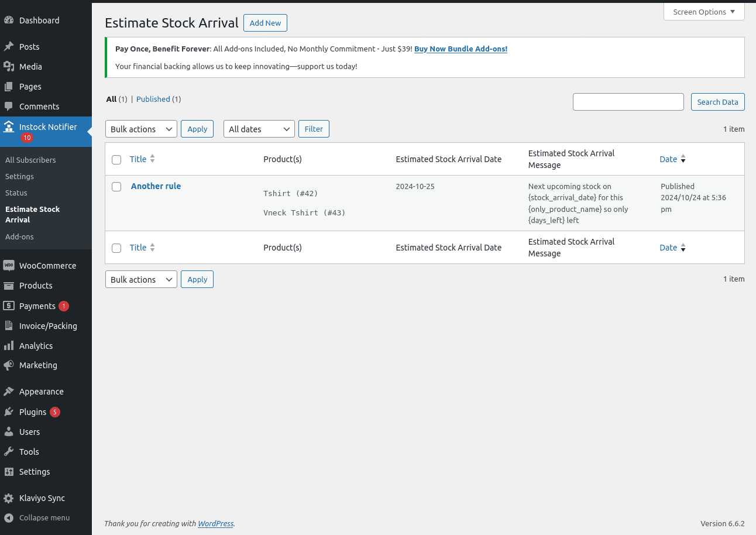
Task: Show the Published (1) filter view
Action: 159,100
